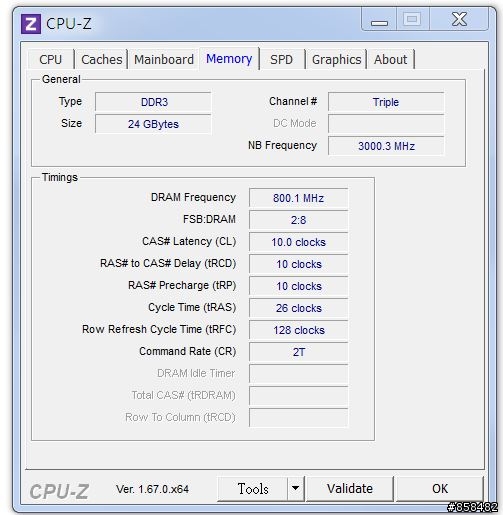Minimize the CPU-Z window
The image size is (503, 515).
(379, 19)
